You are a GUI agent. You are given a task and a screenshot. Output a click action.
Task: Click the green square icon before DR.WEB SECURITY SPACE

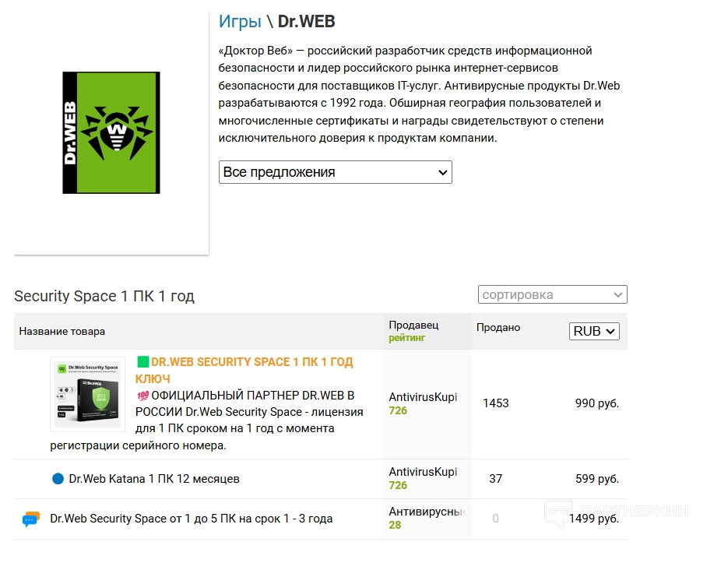point(143,361)
